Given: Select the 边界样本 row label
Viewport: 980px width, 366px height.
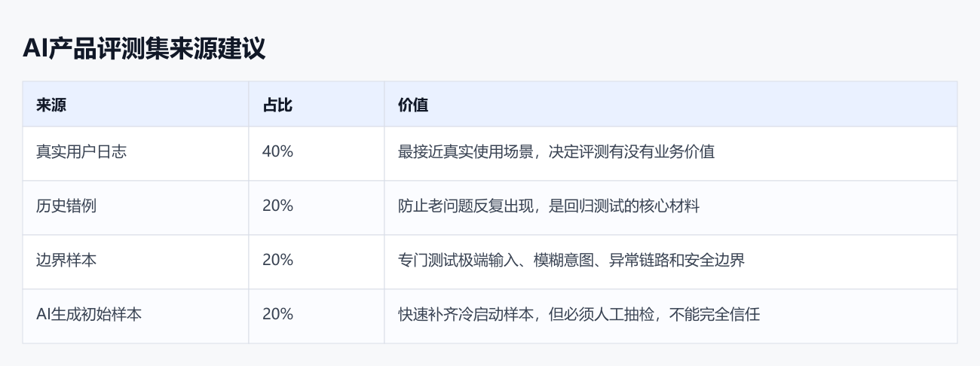Looking at the screenshot, I should pos(66,260).
